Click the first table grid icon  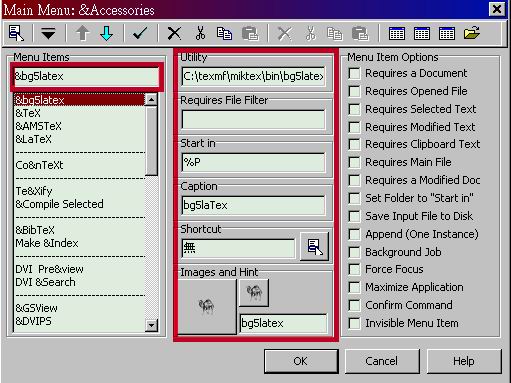click(x=397, y=33)
